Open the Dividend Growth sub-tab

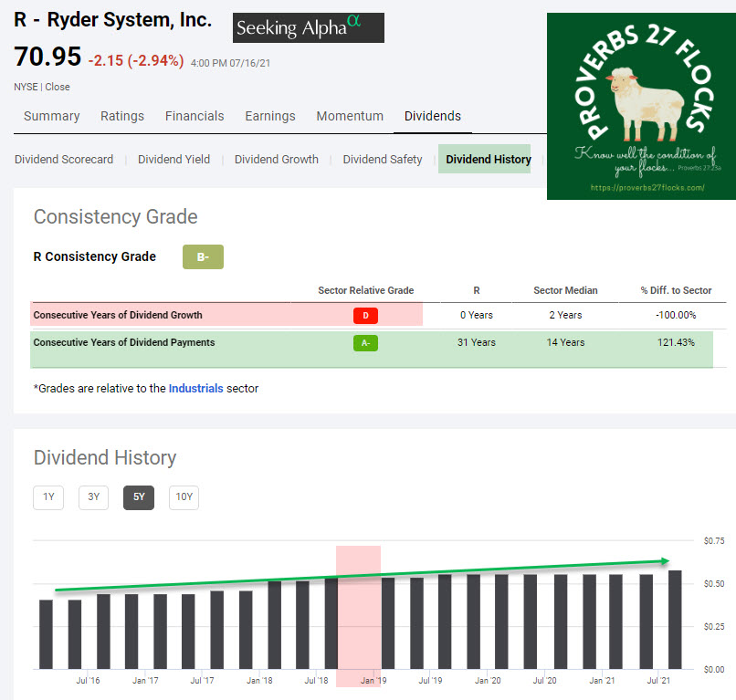click(x=277, y=159)
